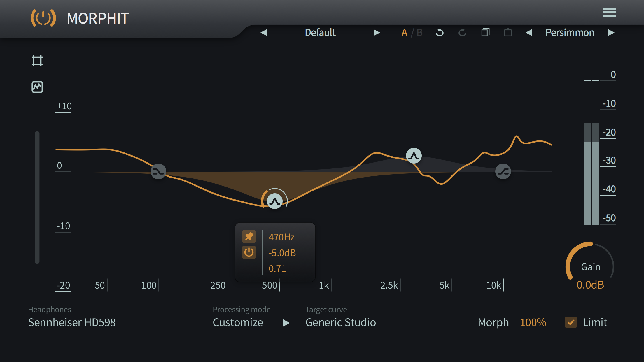Click the paste clipboard icon
The width and height of the screenshot is (644, 362).
(x=508, y=33)
